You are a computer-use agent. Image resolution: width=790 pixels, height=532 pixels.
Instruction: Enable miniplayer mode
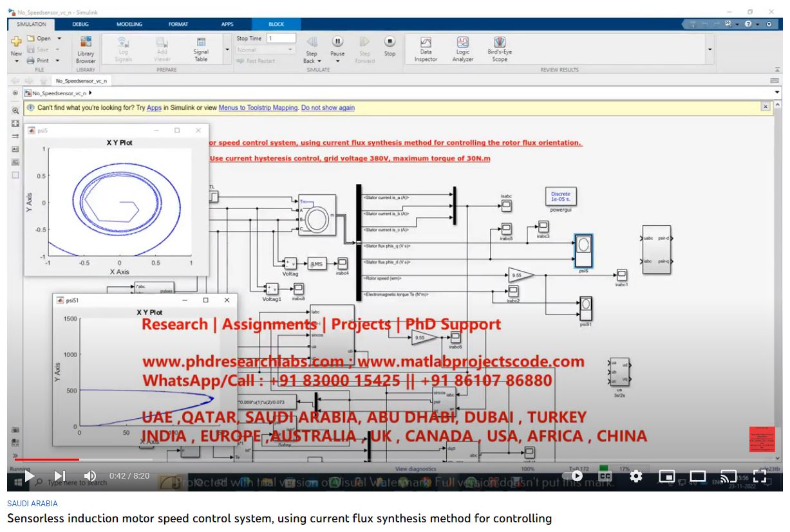pos(667,476)
